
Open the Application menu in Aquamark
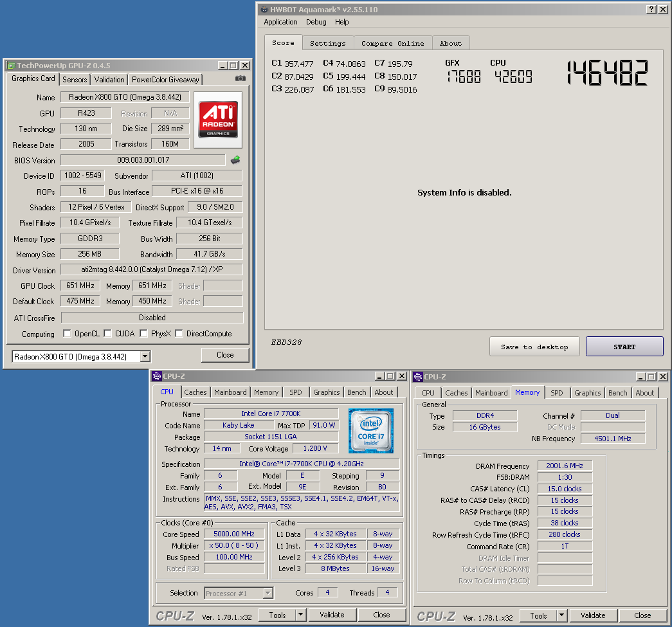click(x=280, y=22)
